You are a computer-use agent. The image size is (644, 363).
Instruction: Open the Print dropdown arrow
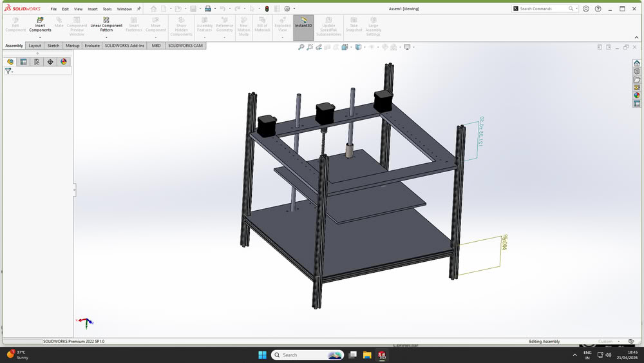pos(215,8)
